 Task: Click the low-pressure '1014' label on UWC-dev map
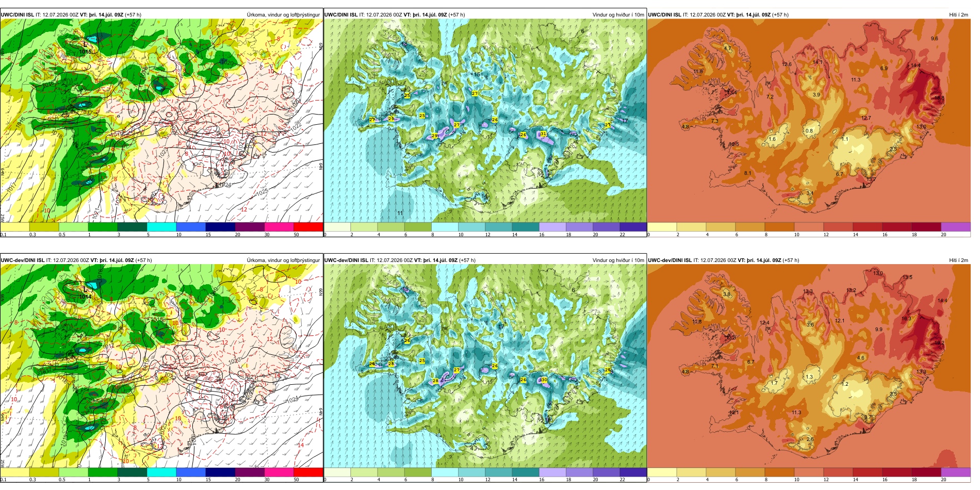point(85,297)
